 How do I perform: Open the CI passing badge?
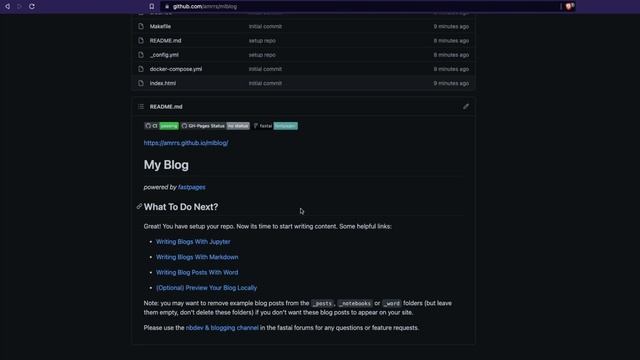coord(161,126)
